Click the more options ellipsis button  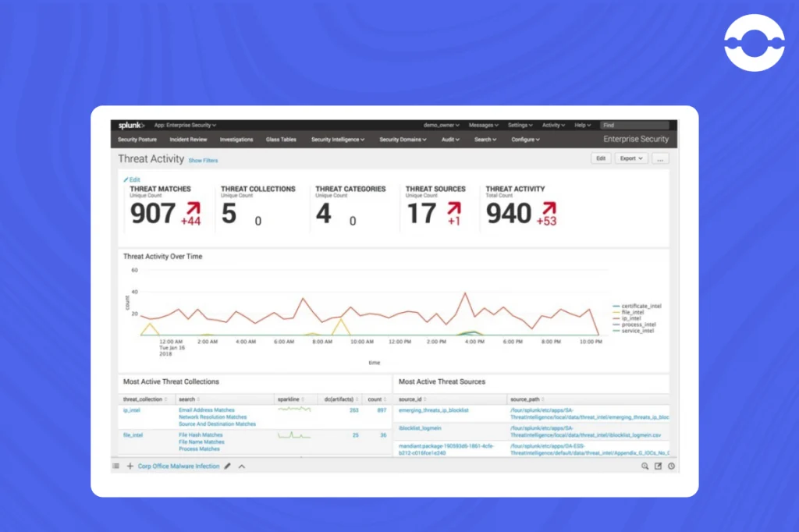[x=660, y=159]
